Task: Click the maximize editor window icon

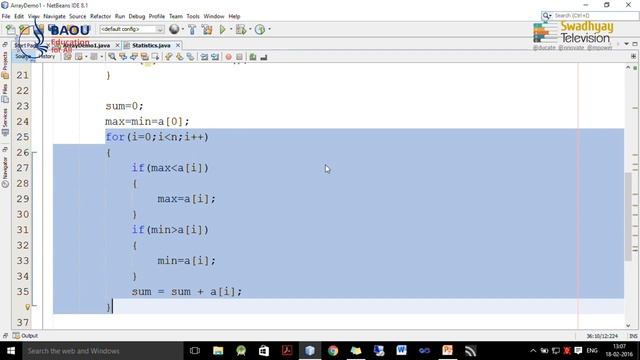Action: [635, 44]
